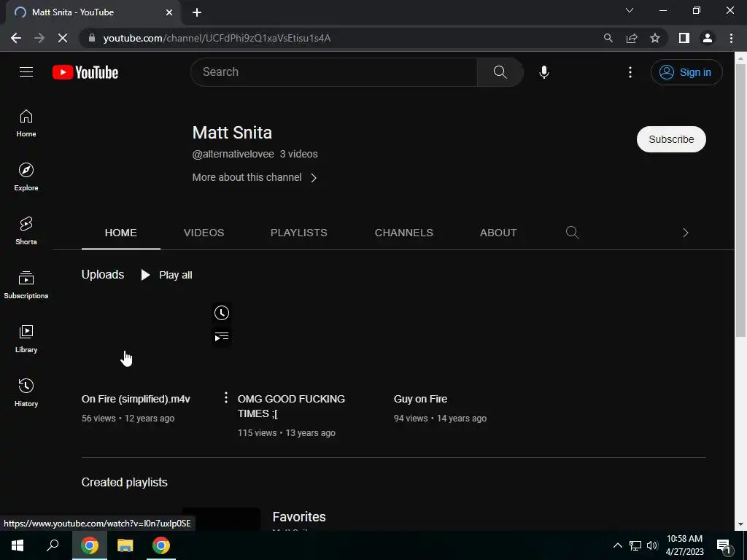Open Chrome's three-dot menu
The width and height of the screenshot is (747, 560).
[x=731, y=38]
